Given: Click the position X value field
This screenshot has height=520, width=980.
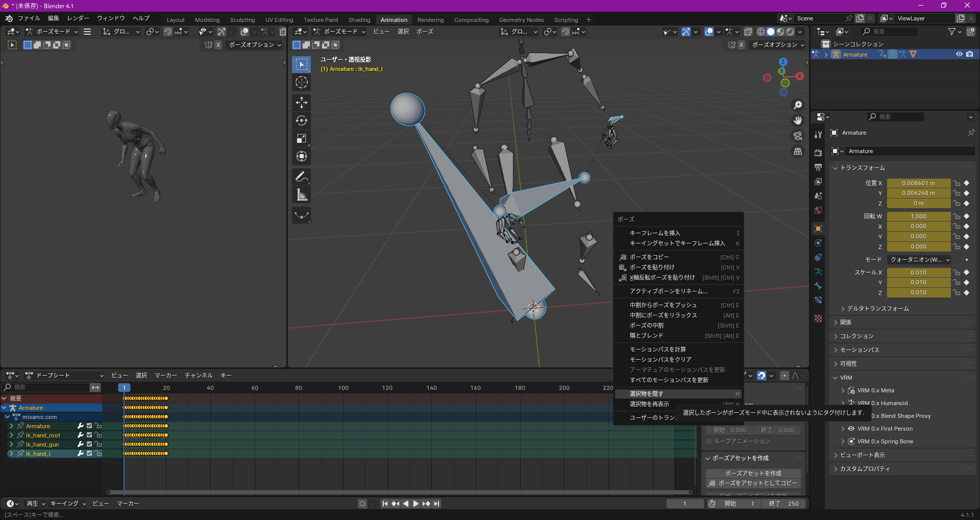Looking at the screenshot, I should [x=919, y=183].
